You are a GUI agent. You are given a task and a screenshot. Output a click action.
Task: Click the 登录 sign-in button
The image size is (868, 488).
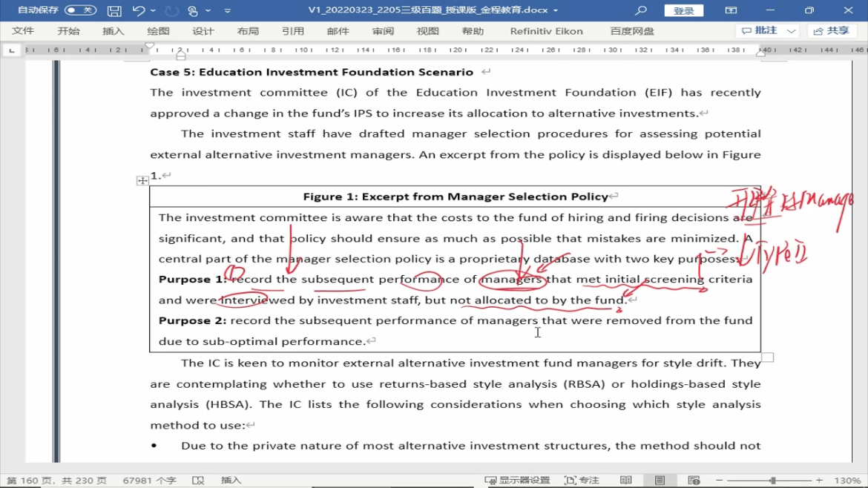tap(684, 10)
